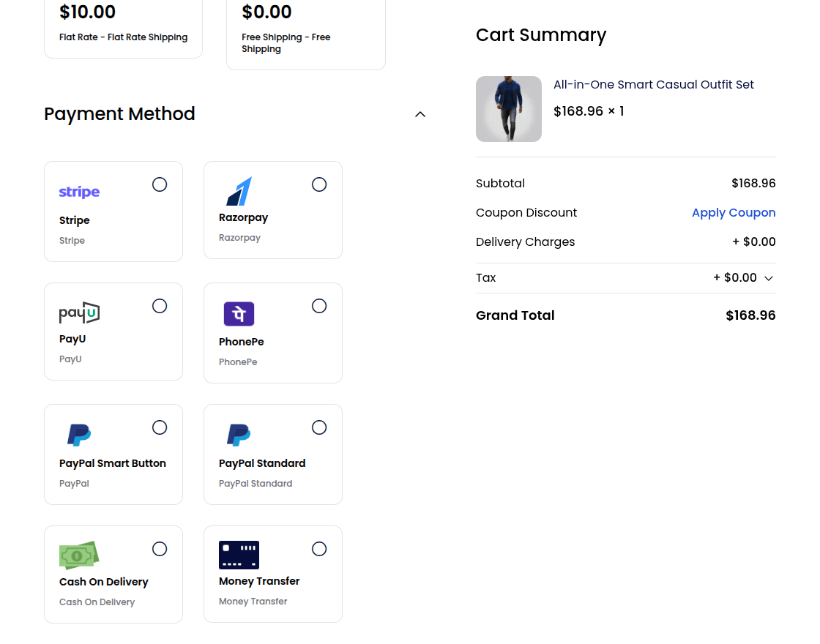Click the bold 'PayU' card title

pyautogui.click(x=72, y=340)
